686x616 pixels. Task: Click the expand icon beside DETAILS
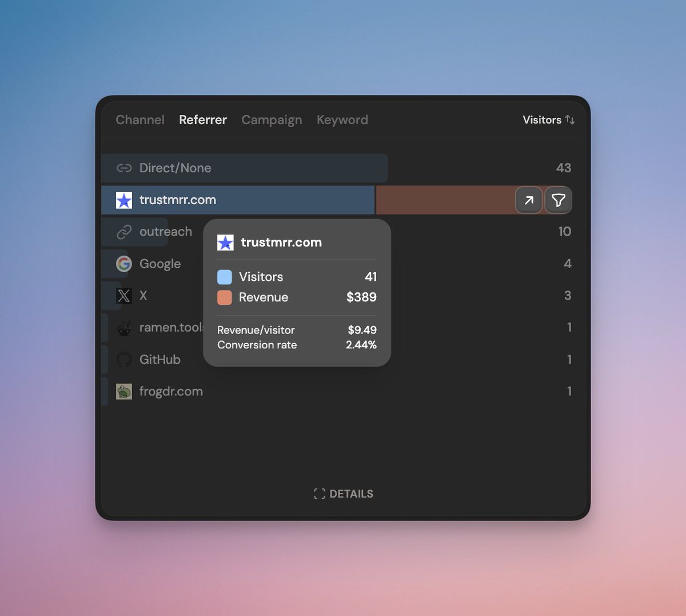click(320, 494)
